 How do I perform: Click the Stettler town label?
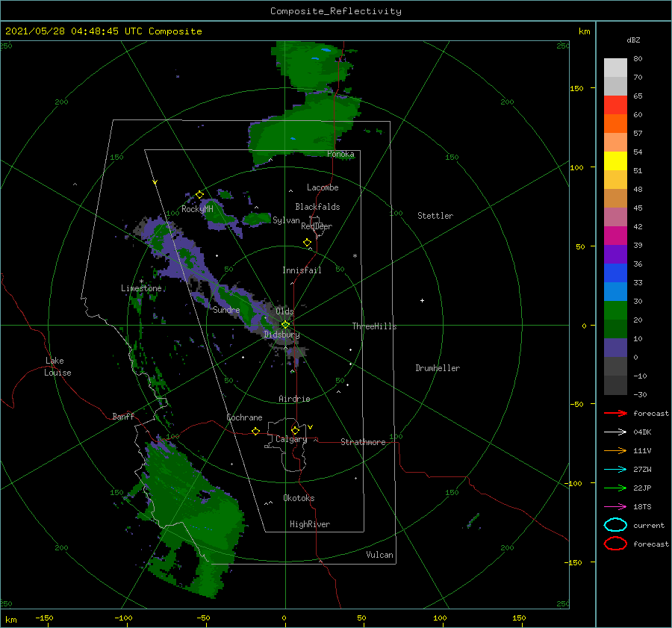tap(435, 216)
